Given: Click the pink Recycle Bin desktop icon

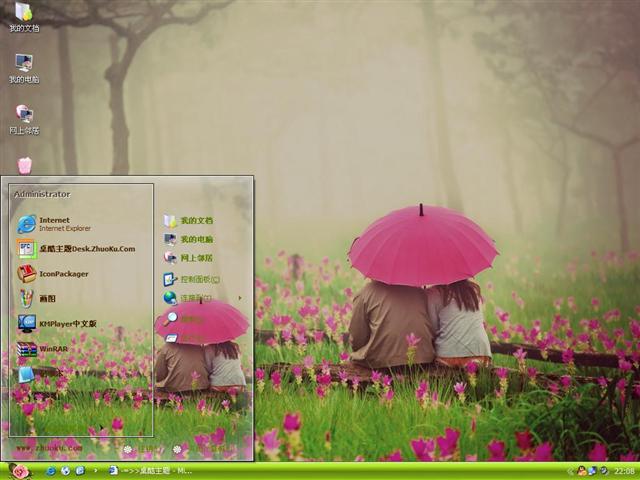Looking at the screenshot, I should (x=25, y=164).
